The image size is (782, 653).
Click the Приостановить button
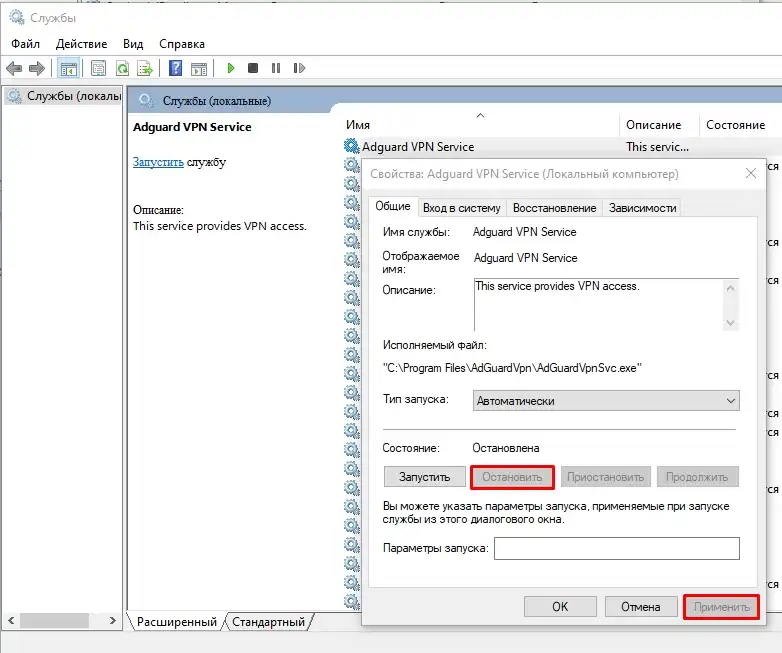tap(605, 477)
